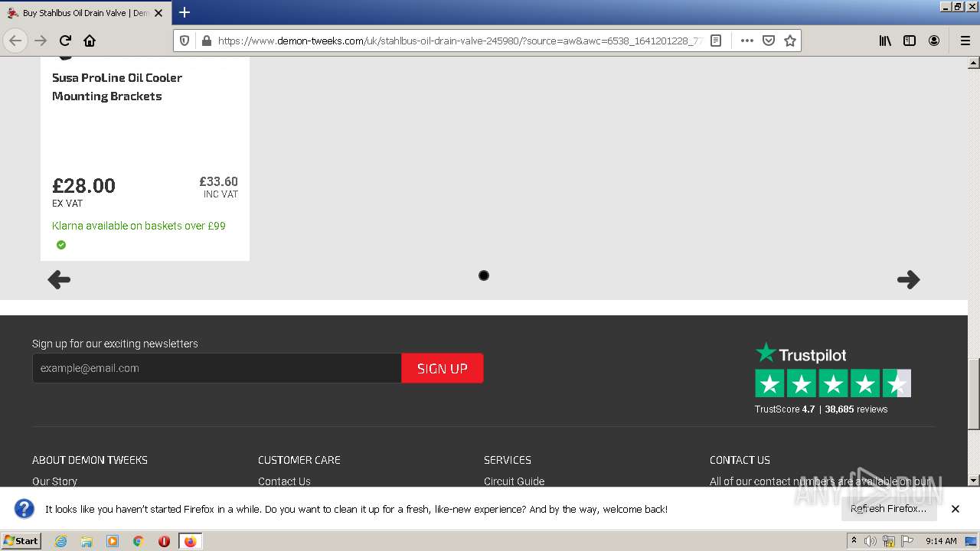Click the 9:14 AM clock
This screenshot has width=980, height=551.
point(941,541)
